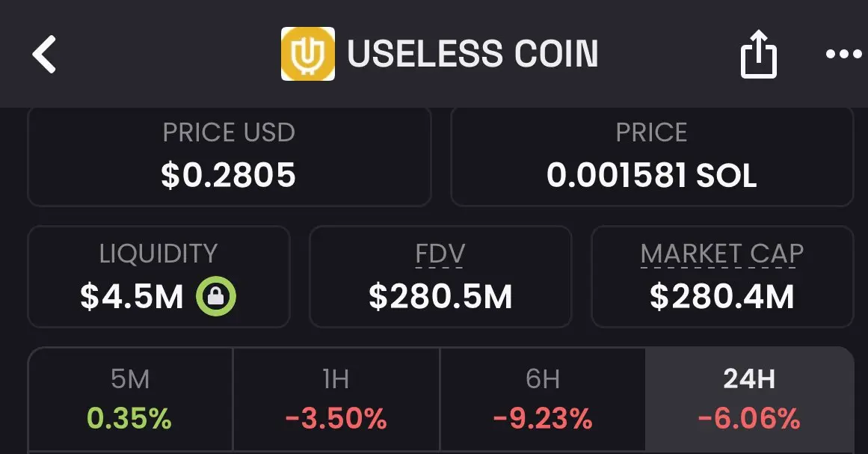
Task: Tap the PRICE in SOL card
Action: (652, 156)
